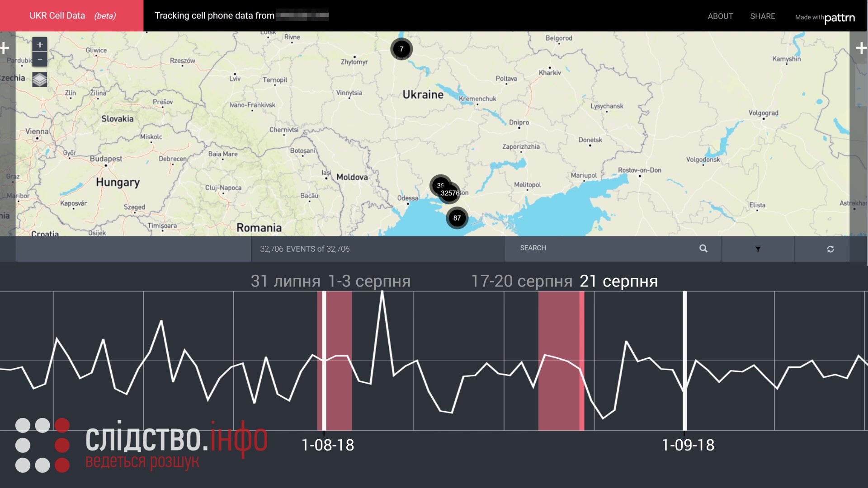Click the Romania country label
Viewport: 868px width, 488px height.
point(259,227)
